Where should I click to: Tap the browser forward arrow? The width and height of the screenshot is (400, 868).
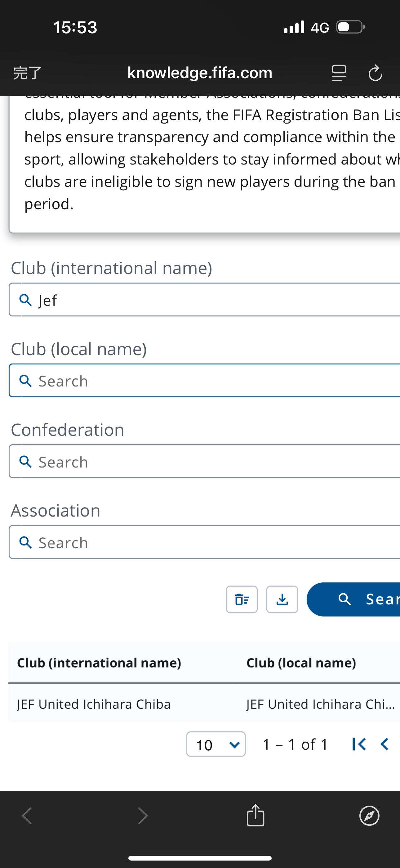[143, 816]
